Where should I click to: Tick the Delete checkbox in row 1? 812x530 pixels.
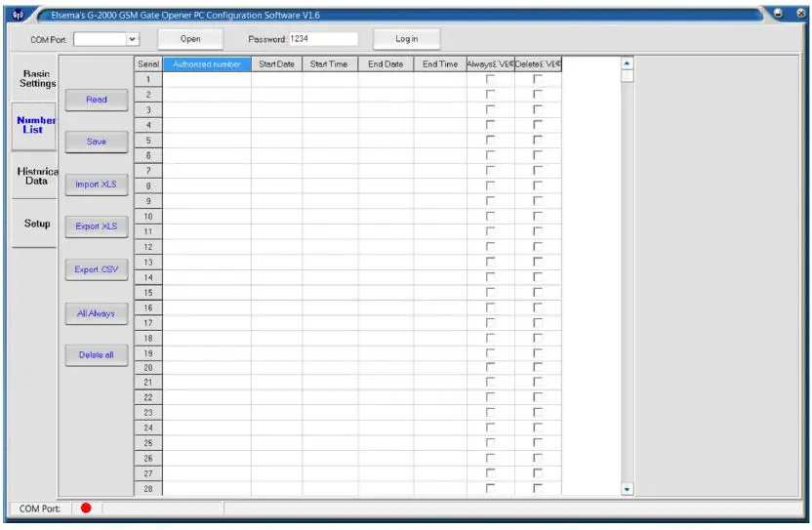coord(538,79)
